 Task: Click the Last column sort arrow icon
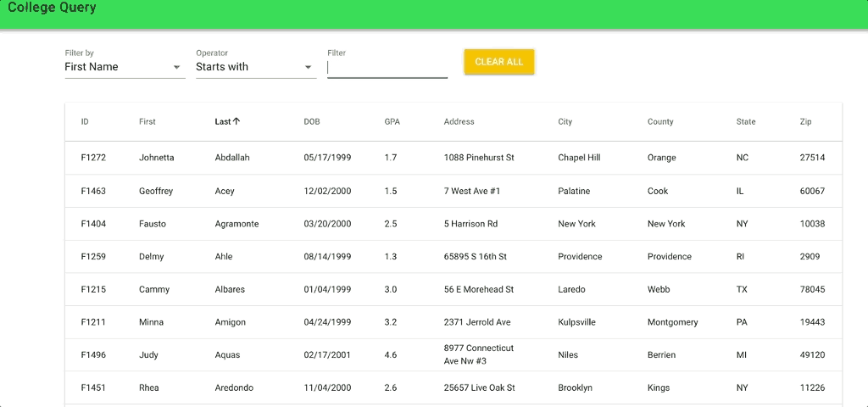[x=236, y=122]
